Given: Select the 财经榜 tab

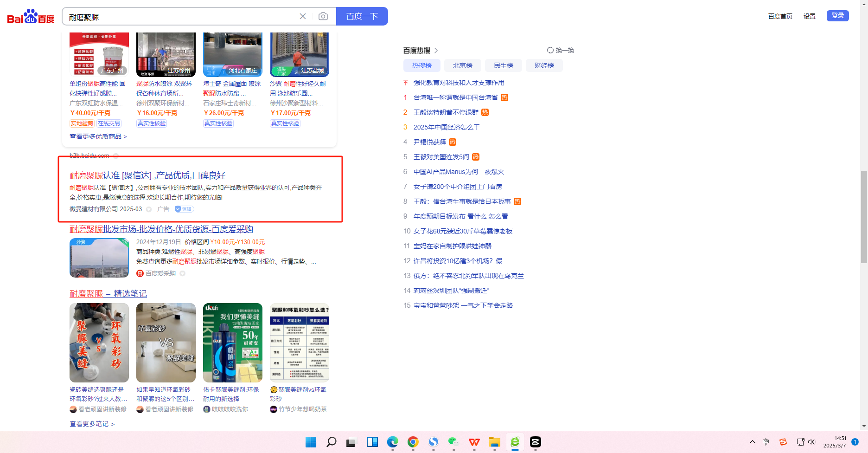Looking at the screenshot, I should 544,65.
